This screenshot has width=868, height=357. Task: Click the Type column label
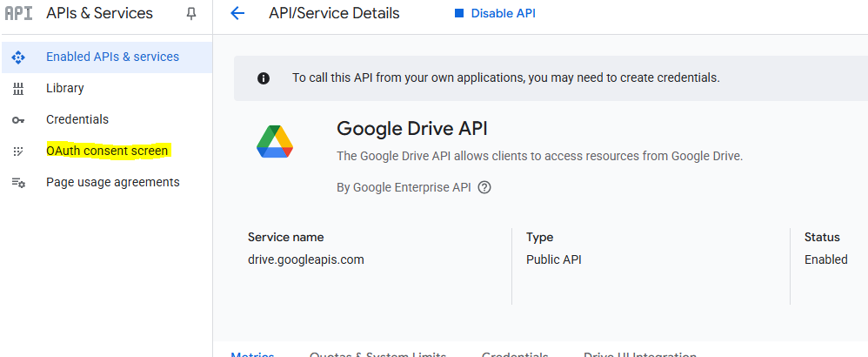pyautogui.click(x=540, y=237)
